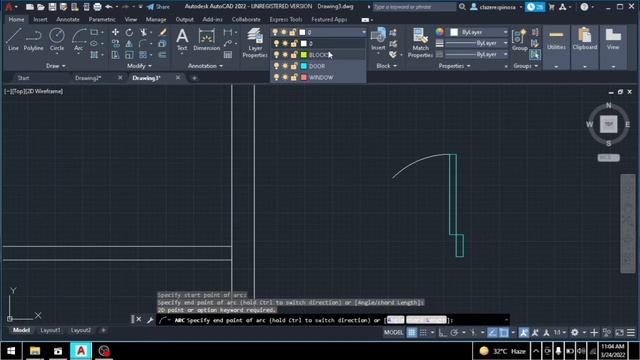Screen dimensions: 640x360
Task: Toggle snap mode in status bar
Action: (423, 333)
